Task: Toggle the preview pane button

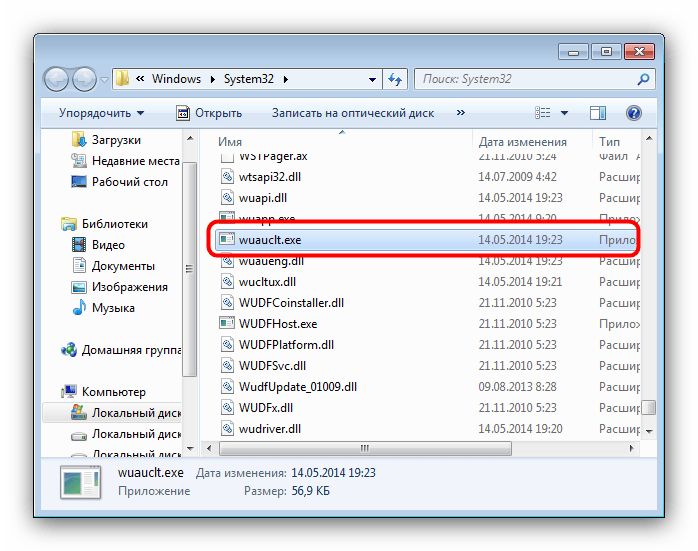Action: [x=598, y=113]
